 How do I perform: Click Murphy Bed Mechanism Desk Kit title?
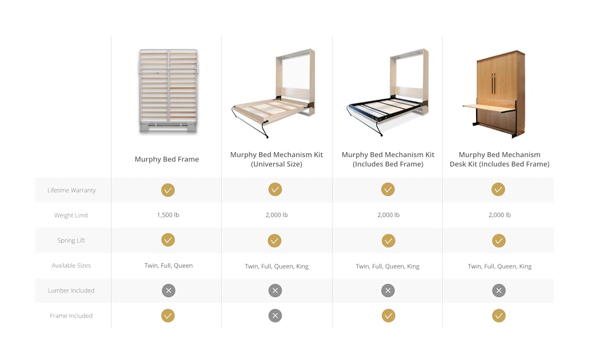pos(500,159)
